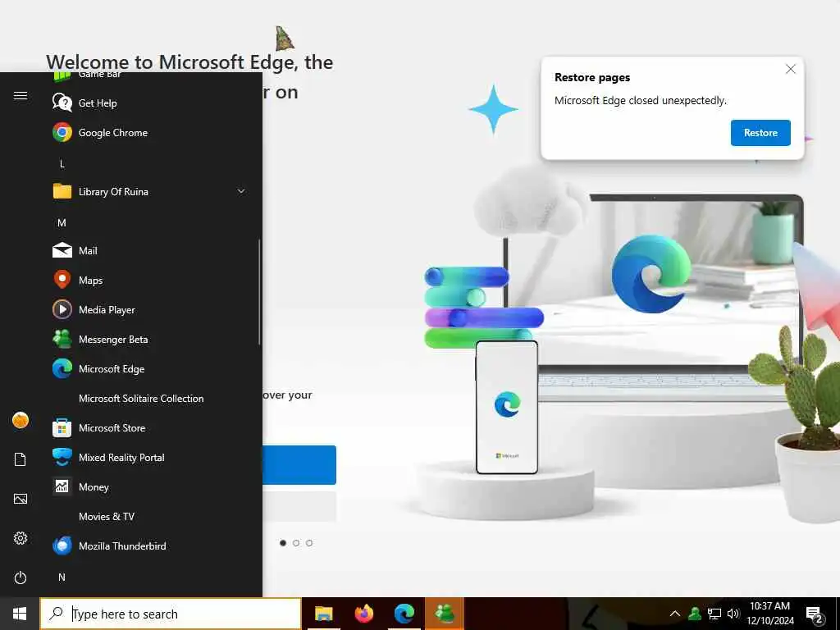This screenshot has height=630, width=840.
Task: Open the volume speaker icon in the tray
Action: pyautogui.click(x=733, y=614)
